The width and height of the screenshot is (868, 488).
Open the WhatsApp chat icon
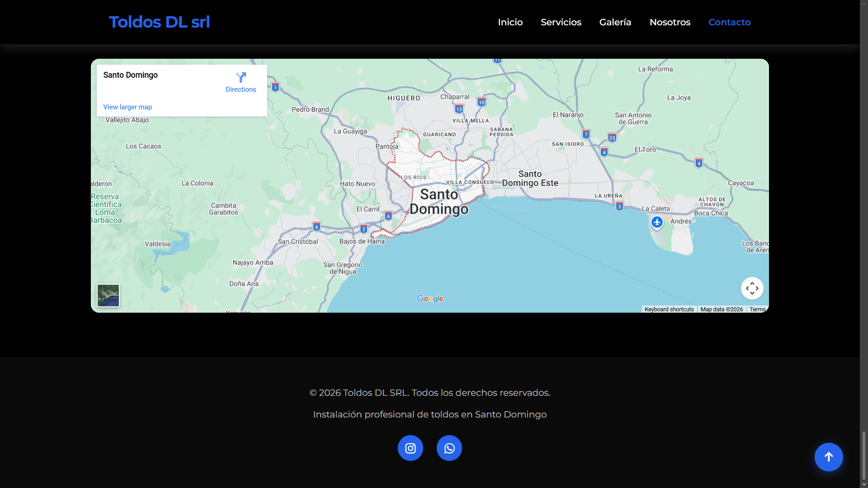(x=449, y=448)
